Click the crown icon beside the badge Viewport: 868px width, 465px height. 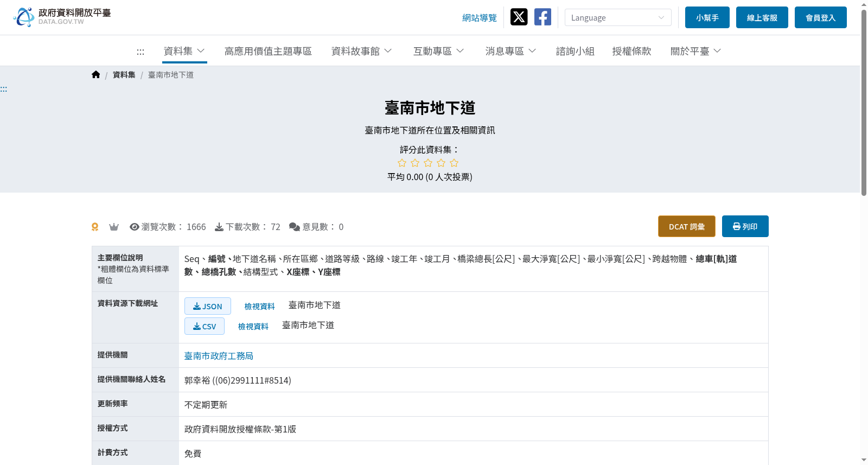tap(114, 227)
